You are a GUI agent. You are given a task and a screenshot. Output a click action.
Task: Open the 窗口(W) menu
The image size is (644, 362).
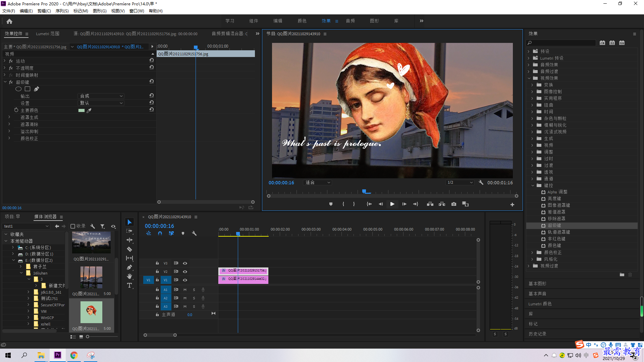[137, 11]
